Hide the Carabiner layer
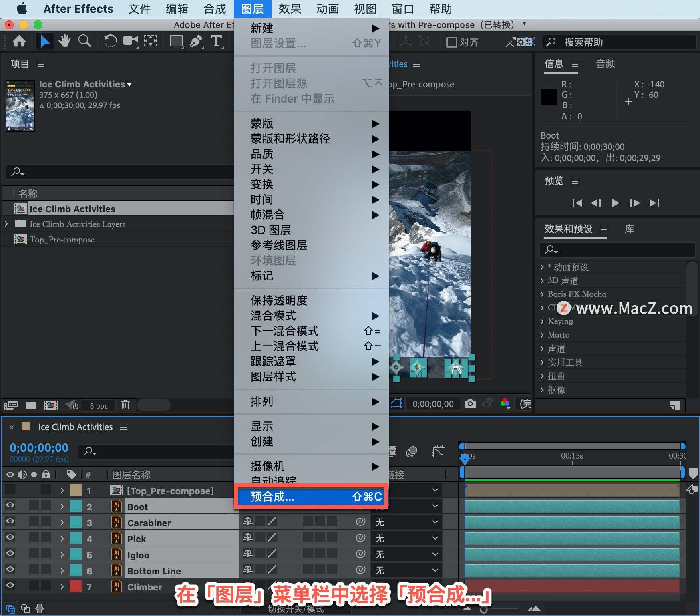 point(10,522)
